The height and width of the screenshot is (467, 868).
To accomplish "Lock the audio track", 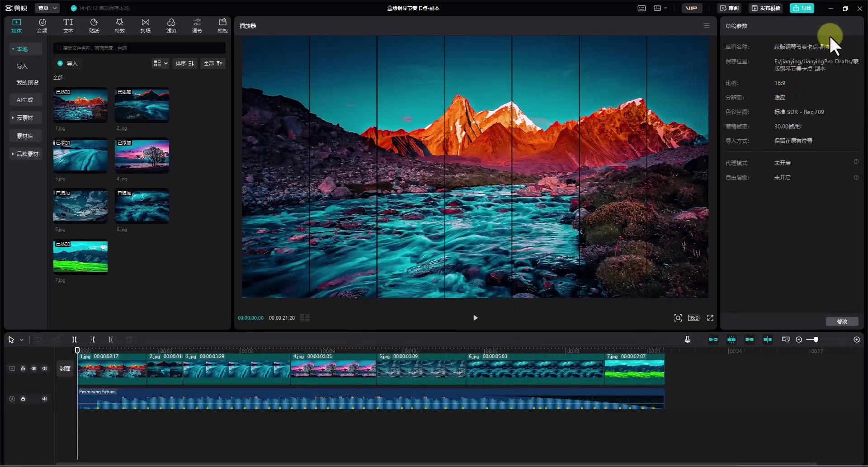I will (23, 399).
